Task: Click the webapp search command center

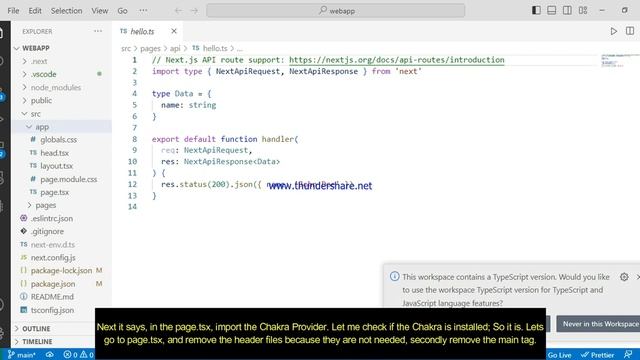Action: [336, 11]
